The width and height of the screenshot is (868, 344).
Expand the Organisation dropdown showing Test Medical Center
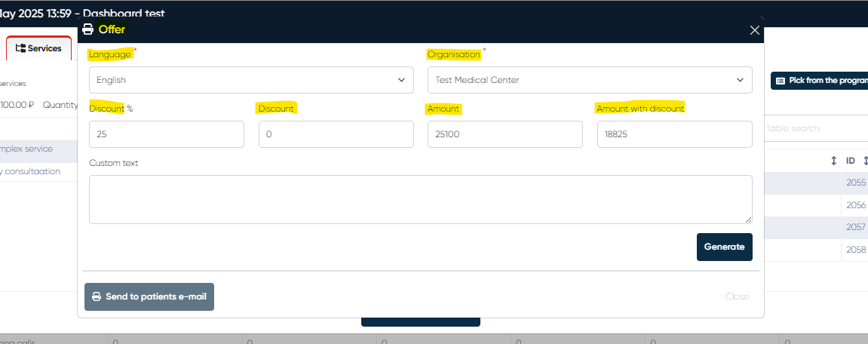589,80
